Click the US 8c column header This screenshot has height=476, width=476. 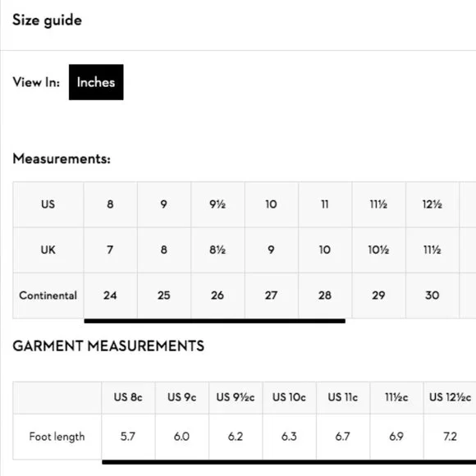tap(128, 397)
